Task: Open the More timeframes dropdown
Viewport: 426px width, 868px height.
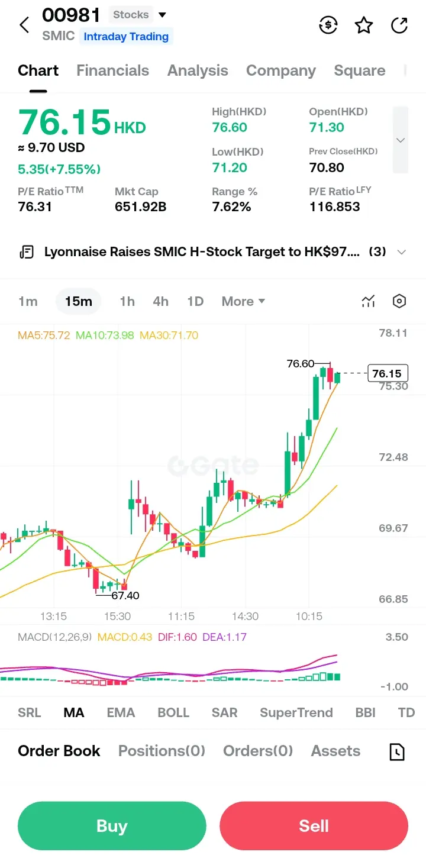Action: tap(243, 301)
